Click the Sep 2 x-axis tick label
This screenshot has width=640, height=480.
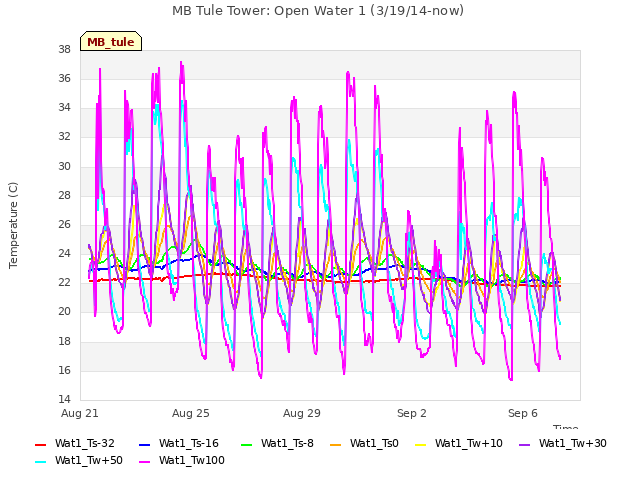(x=412, y=413)
